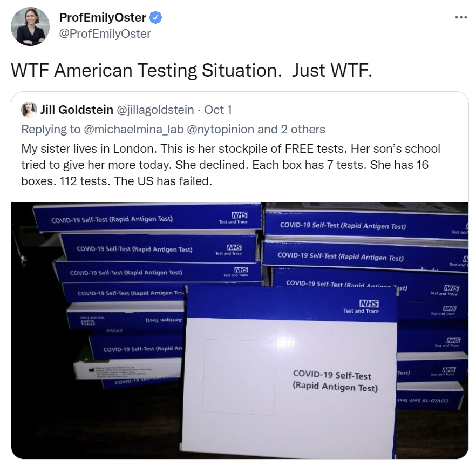This screenshot has width=476, height=466.
Task: Open the Oct 1 timestamp link
Action: pos(218,110)
